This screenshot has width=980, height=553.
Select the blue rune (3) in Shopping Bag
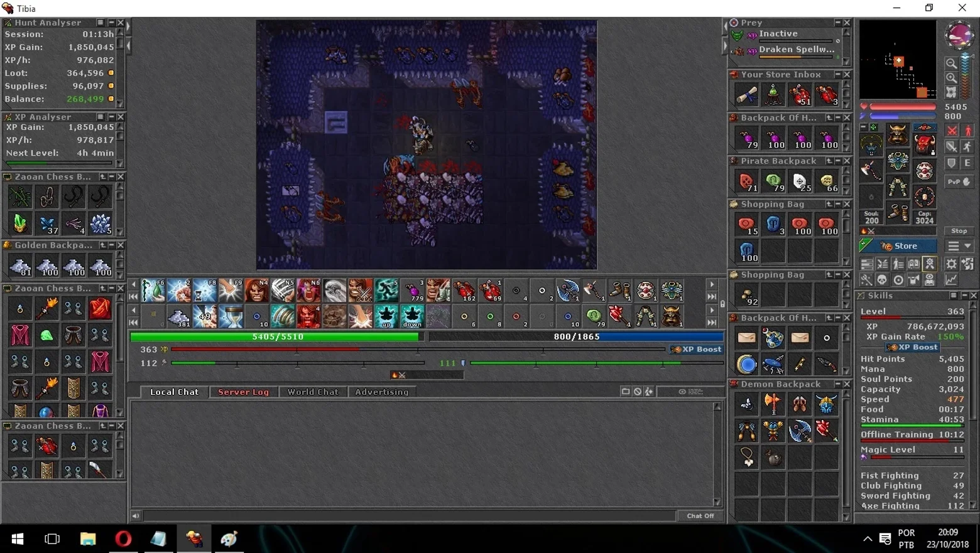pos(773,225)
